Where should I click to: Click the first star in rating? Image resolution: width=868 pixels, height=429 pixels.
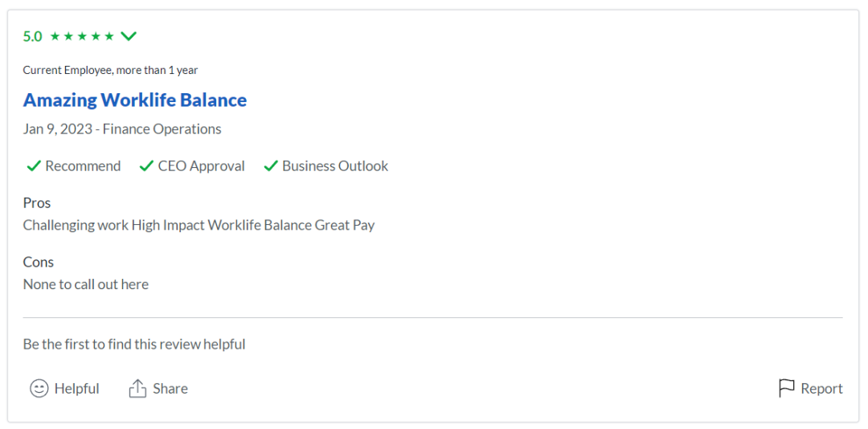pyautogui.click(x=55, y=36)
